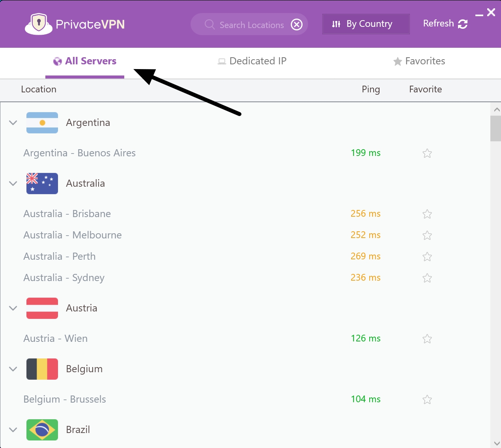The image size is (501, 448).
Task: Click the filter icon beside By Country
Action: (336, 24)
